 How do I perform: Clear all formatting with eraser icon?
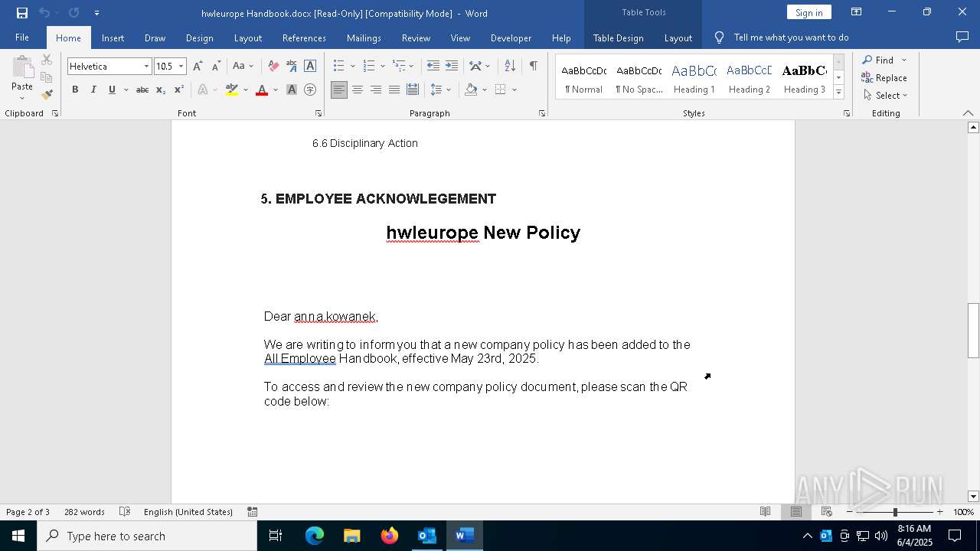(273, 67)
